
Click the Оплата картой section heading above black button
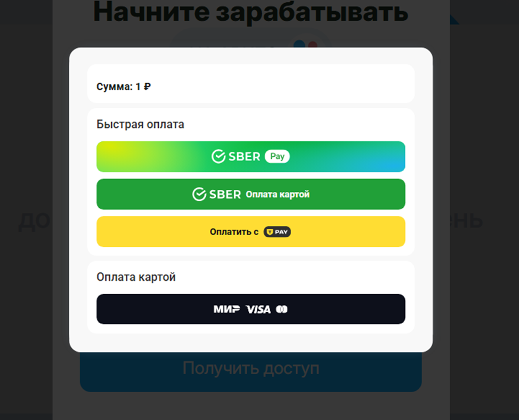pyautogui.click(x=136, y=277)
